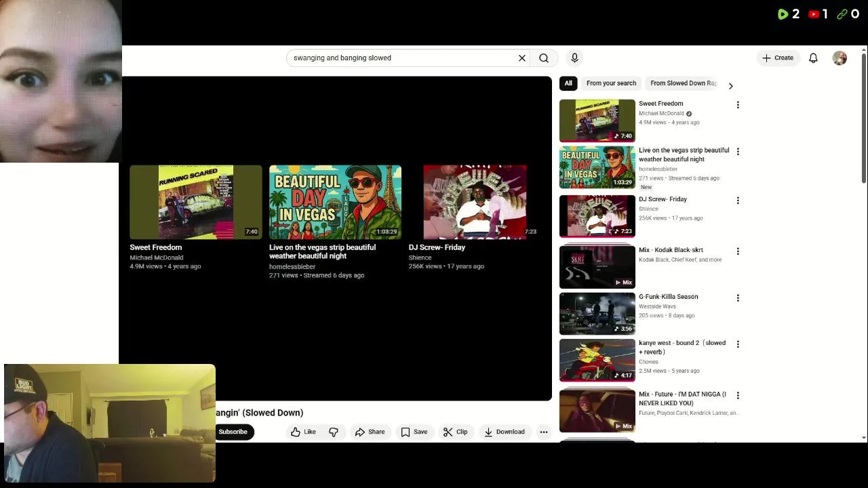Open options menu for DJ Screw- Friday sidebar
Image resolution: width=868 pixels, height=488 pixels.
click(x=738, y=201)
